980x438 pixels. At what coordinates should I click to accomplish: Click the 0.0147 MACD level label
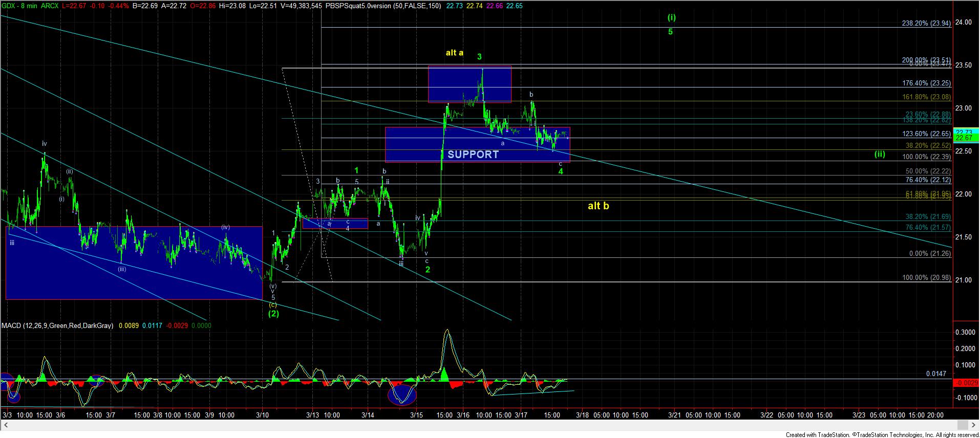(936, 374)
